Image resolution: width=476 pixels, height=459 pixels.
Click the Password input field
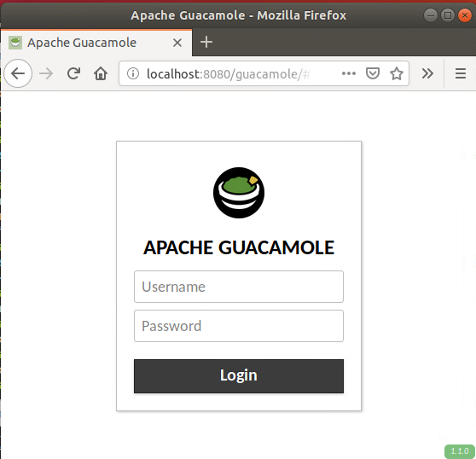(x=239, y=326)
